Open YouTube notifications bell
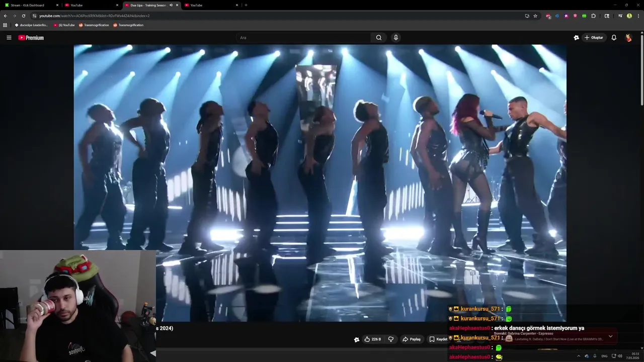644x362 pixels. pyautogui.click(x=614, y=38)
